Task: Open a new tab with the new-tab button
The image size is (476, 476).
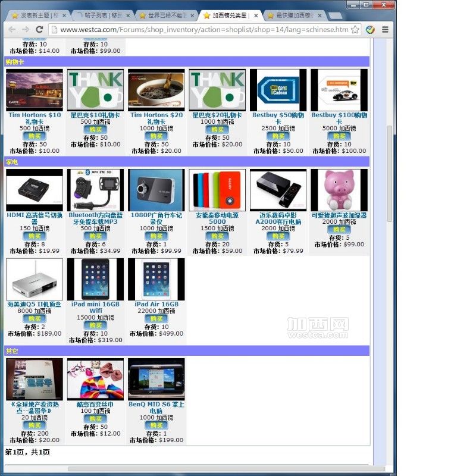Action: click(x=335, y=15)
